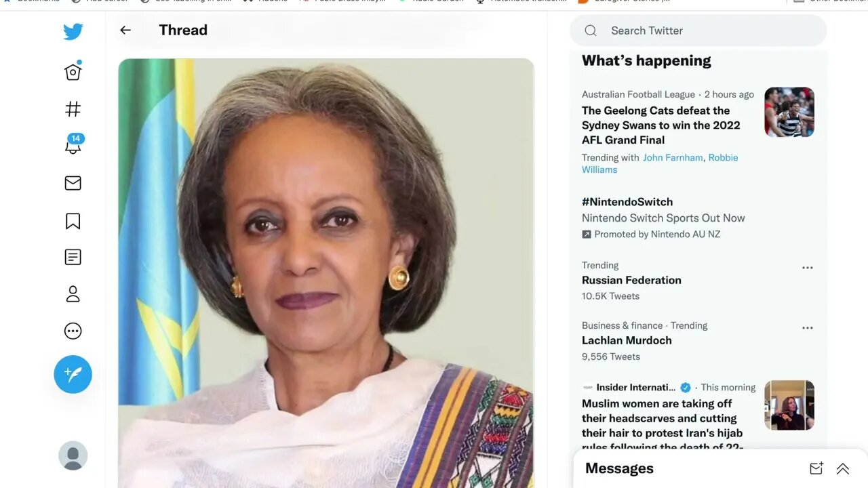
Task: Open Notifications bell with 14 badge
Action: [x=73, y=144]
